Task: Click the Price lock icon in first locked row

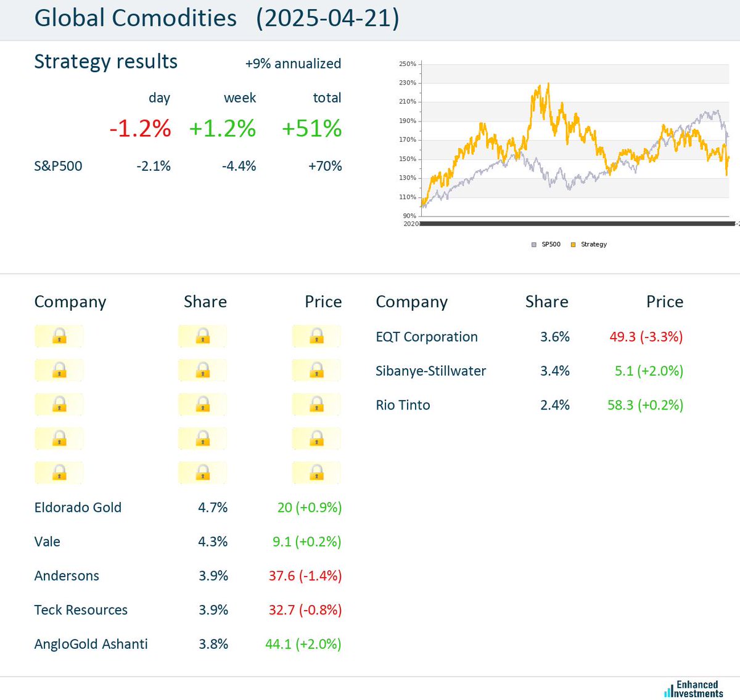Action: tap(316, 336)
